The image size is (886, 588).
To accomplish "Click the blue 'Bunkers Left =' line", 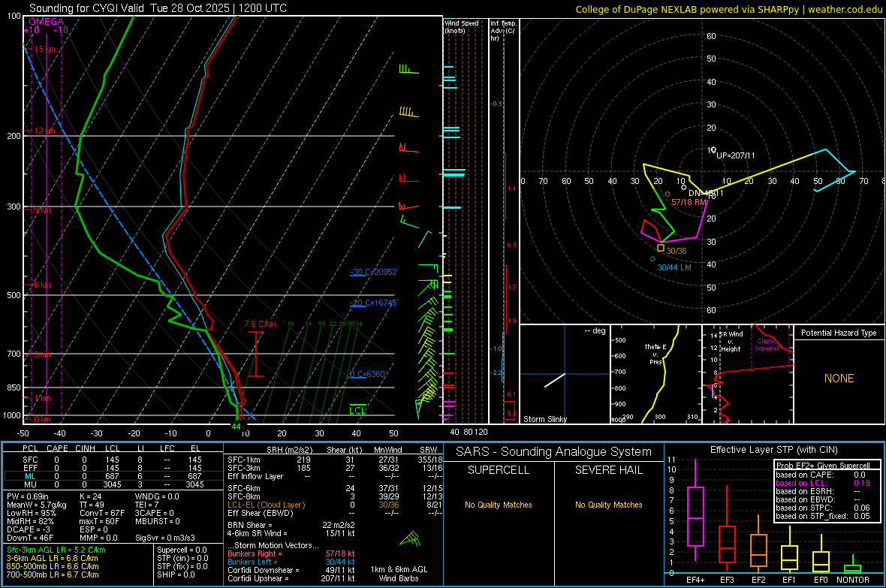I will (x=291, y=562).
